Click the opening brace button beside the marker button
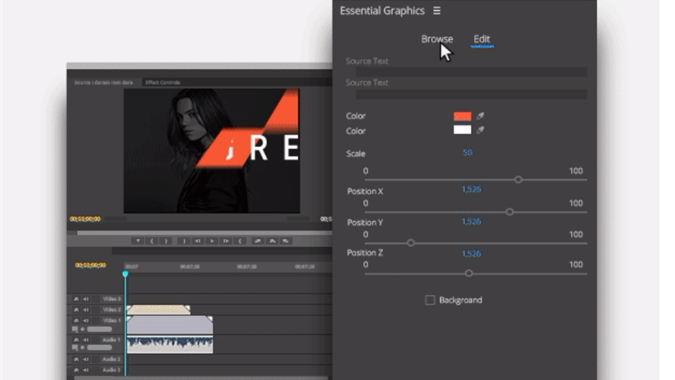The height and width of the screenshot is (380, 675). tap(152, 241)
